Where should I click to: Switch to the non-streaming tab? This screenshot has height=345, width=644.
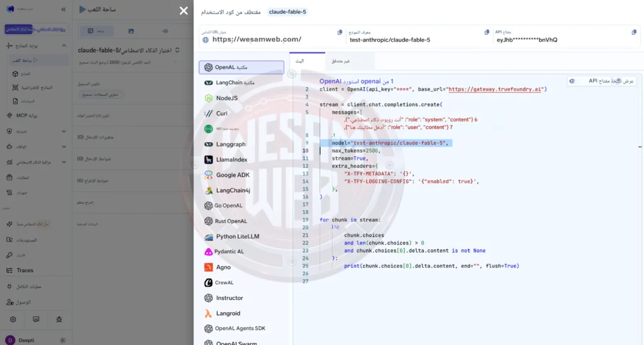(x=340, y=61)
